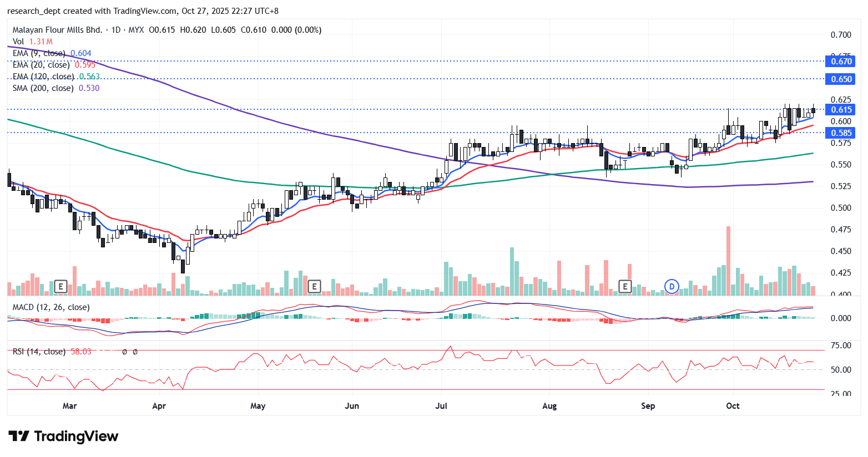The image size is (868, 457).
Task: Select the EMA (9, close) legend
Action: pos(39,53)
